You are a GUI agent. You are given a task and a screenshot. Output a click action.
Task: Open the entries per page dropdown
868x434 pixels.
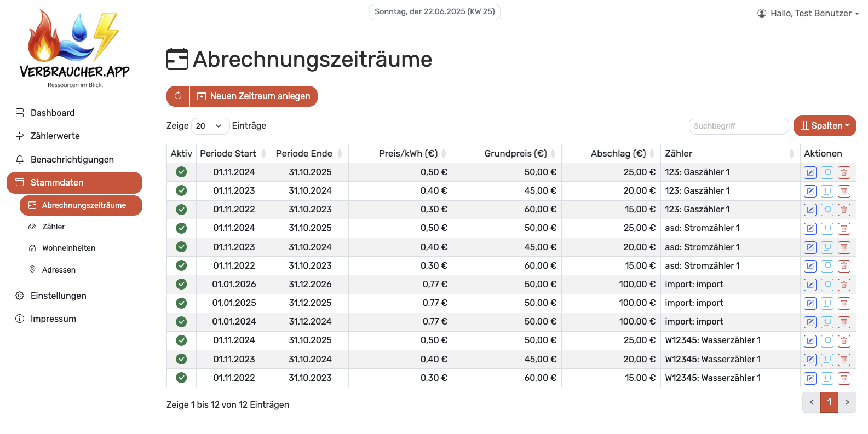point(210,126)
